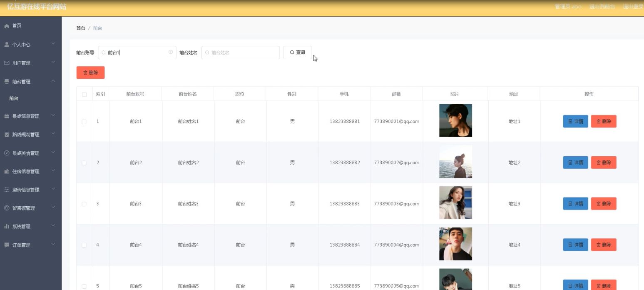Open the photo thumbnail in row 前台4

pyautogui.click(x=455, y=244)
